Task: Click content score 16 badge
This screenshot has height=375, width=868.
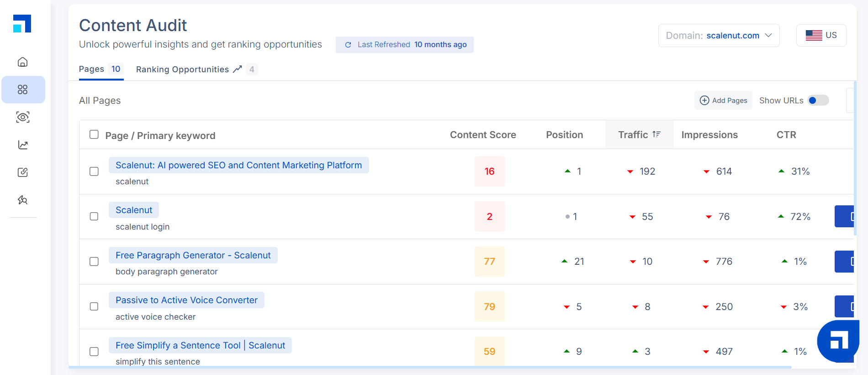Action: tap(490, 171)
